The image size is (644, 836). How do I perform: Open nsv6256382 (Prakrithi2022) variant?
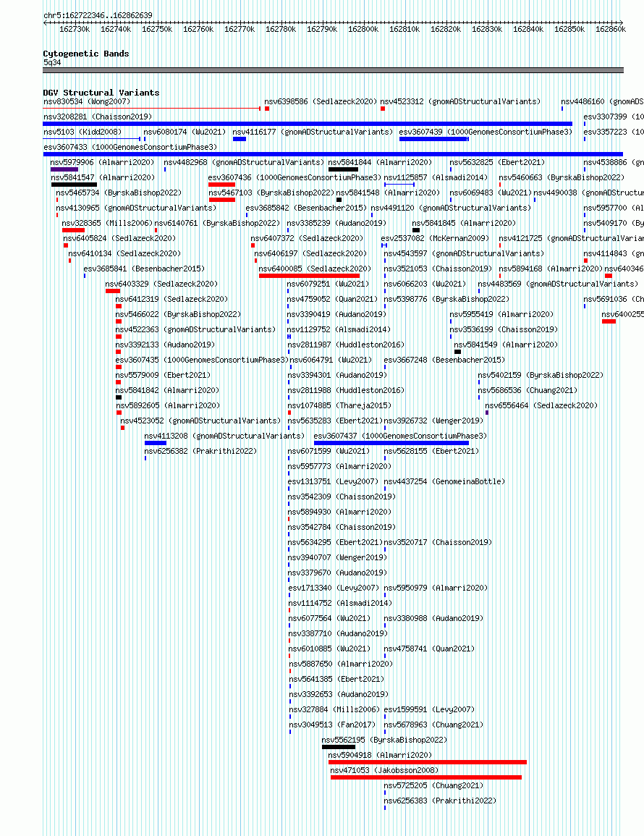click(x=200, y=450)
